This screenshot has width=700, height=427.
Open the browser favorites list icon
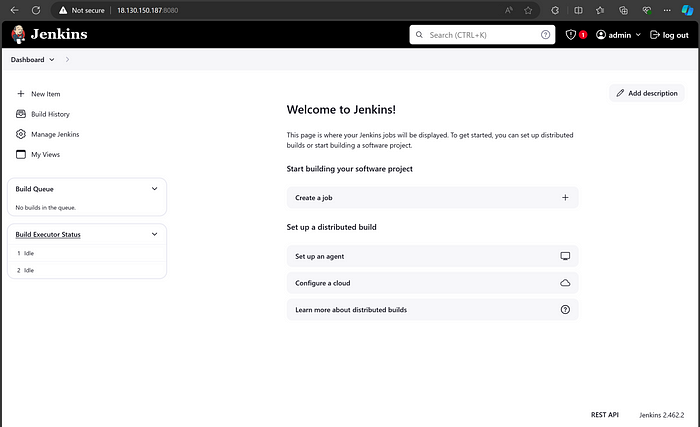click(600, 10)
